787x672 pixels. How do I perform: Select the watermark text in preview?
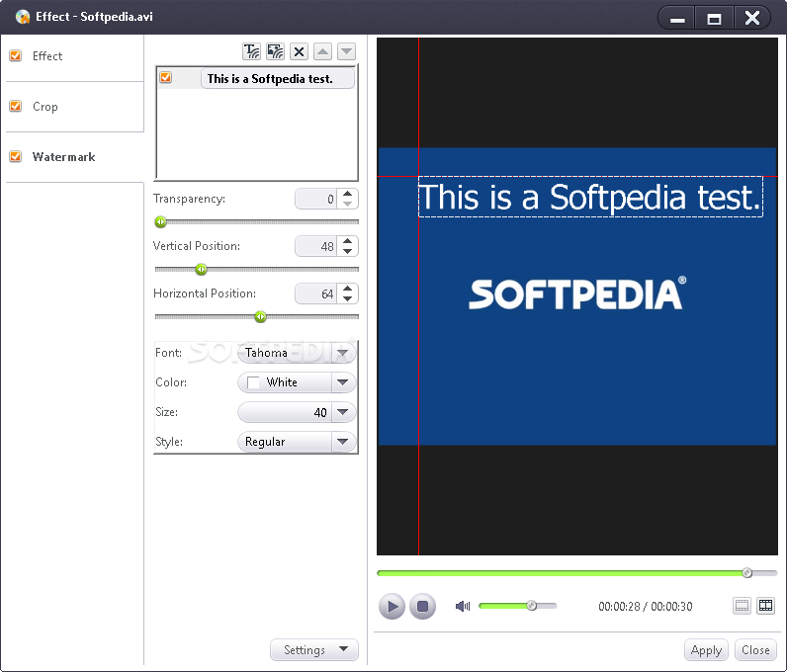click(590, 197)
